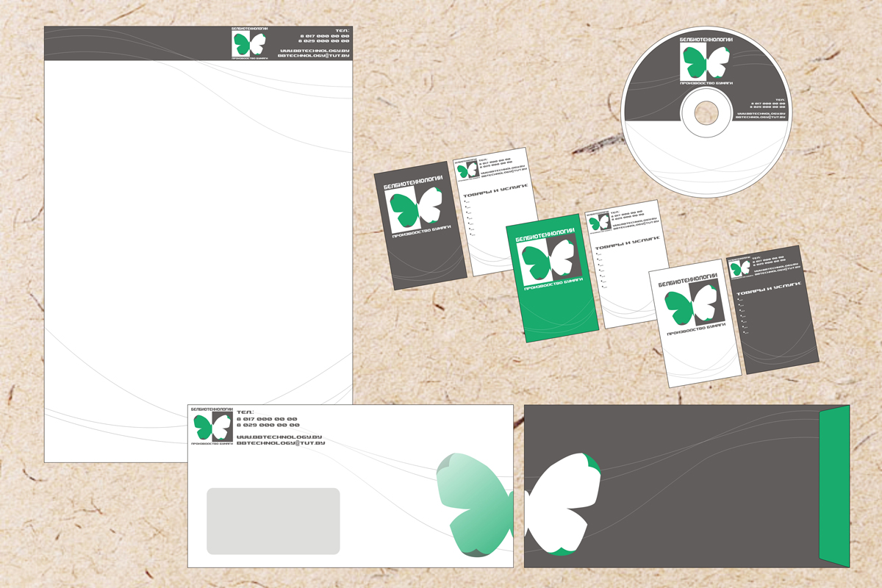Image resolution: width=882 pixels, height=588 pixels.
Task: Click 'БЕЛБИОТЕХНОЛОГИИ' on the white business card front
Action: coord(687,279)
